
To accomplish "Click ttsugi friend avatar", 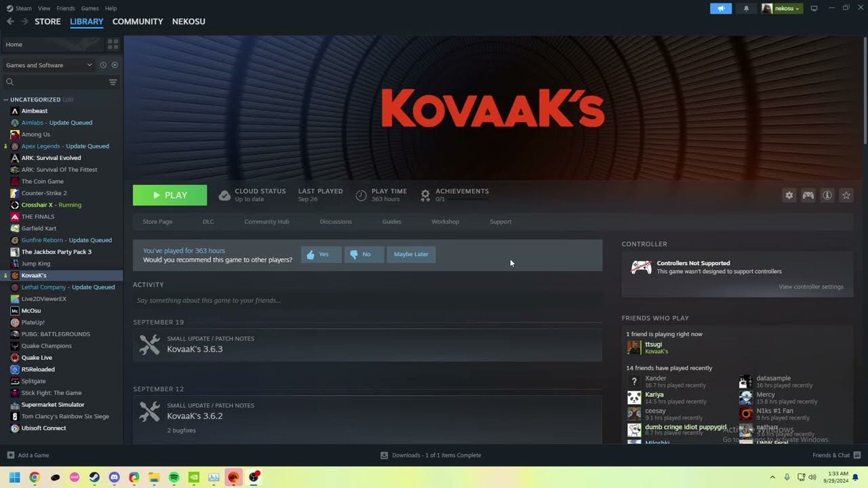I will click(x=633, y=348).
